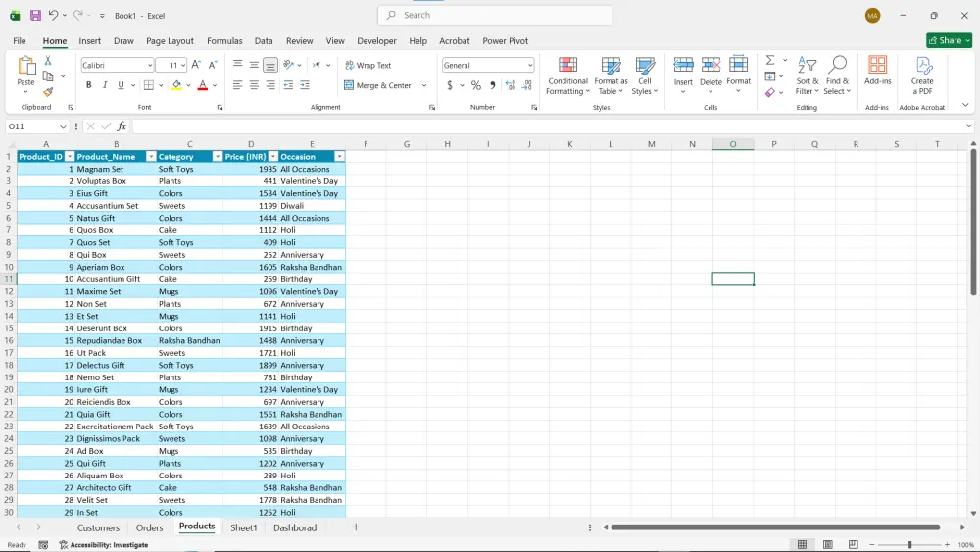Switch to the Dashboard sheet tab
The width and height of the screenshot is (980, 552).
pyautogui.click(x=295, y=527)
